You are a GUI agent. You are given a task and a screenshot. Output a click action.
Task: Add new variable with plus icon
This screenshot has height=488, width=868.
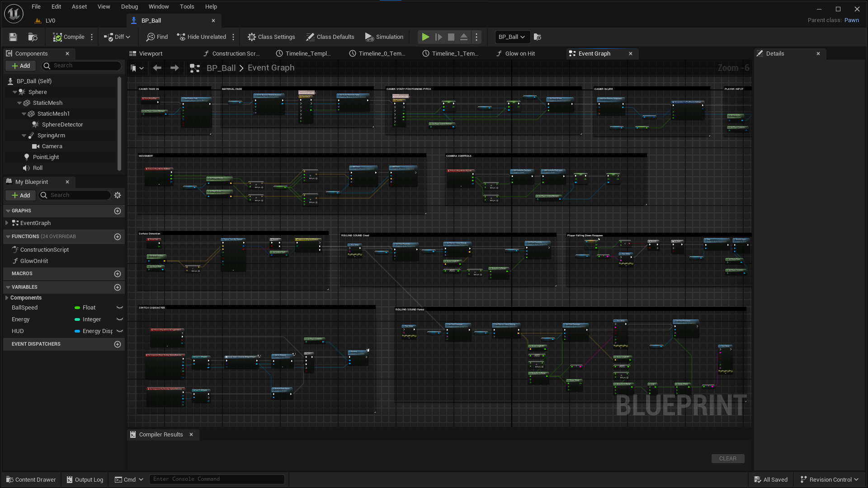[x=118, y=287]
